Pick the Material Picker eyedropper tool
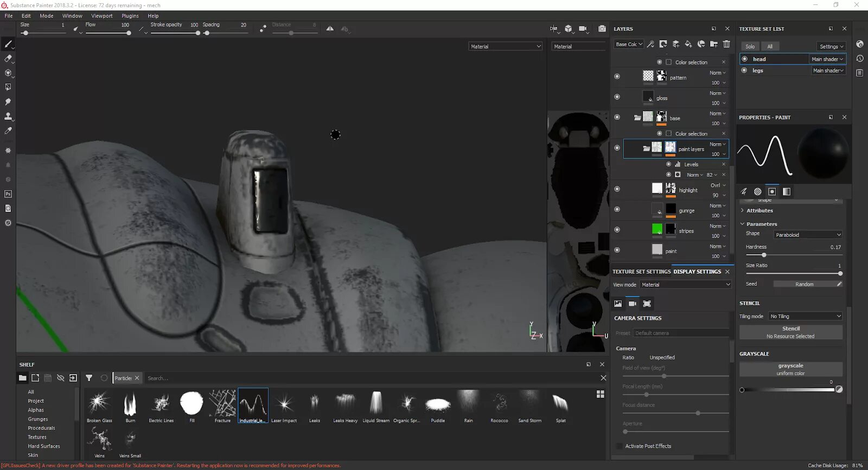868x470 pixels. [x=8, y=131]
